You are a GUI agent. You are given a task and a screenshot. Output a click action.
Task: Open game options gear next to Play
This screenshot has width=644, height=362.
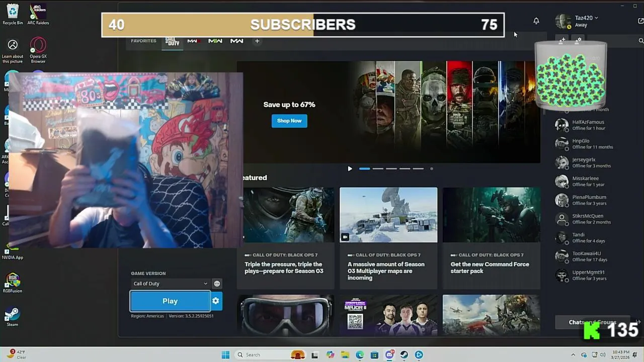(216, 301)
